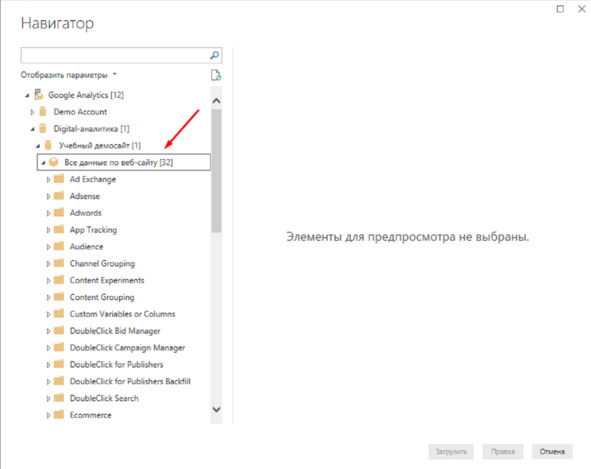Screen dimensions: 591x469
Task: Click the Adsense folder icon
Action: click(59, 196)
